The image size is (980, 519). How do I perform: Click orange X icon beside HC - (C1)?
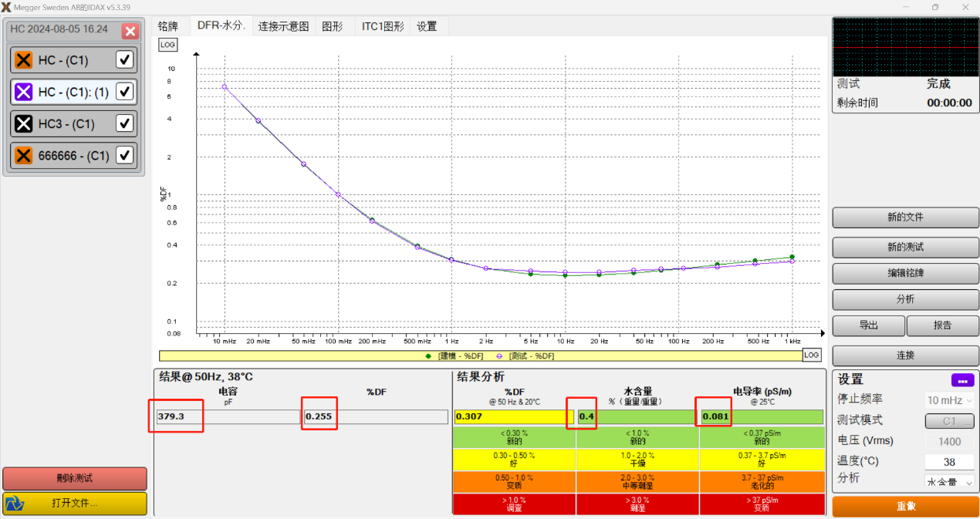coord(24,60)
